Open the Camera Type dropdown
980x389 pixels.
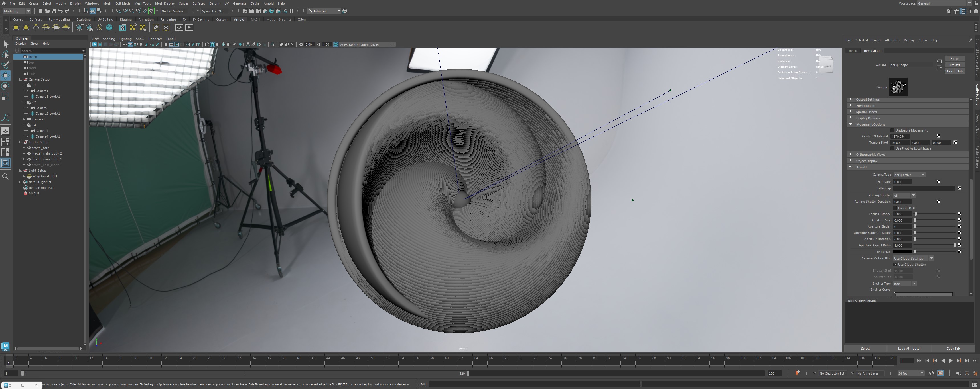(909, 175)
